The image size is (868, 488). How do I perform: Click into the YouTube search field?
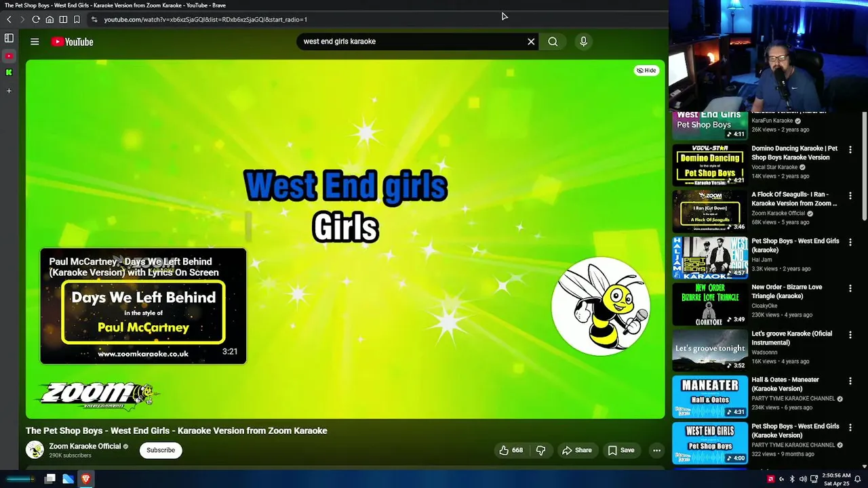click(x=410, y=41)
